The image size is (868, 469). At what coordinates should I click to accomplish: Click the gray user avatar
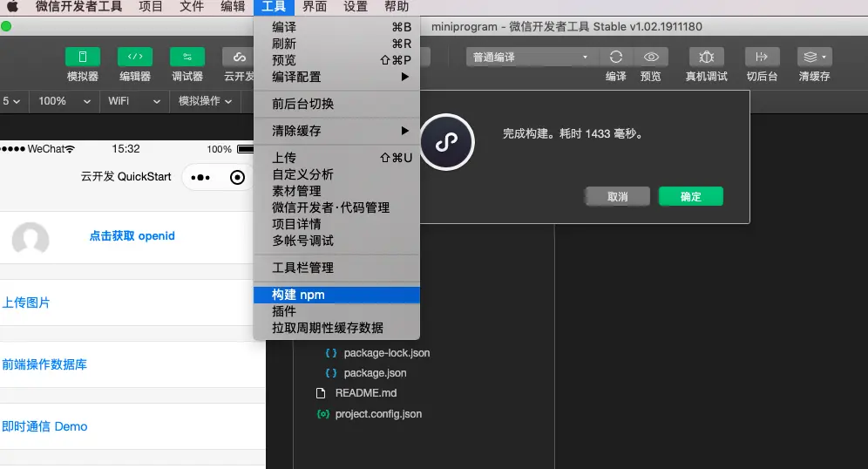(31, 239)
